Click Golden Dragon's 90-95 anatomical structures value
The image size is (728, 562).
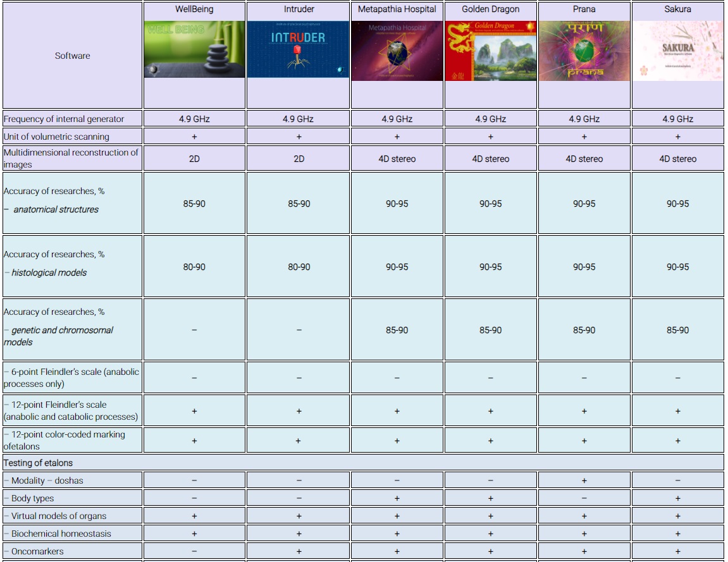coord(491,204)
